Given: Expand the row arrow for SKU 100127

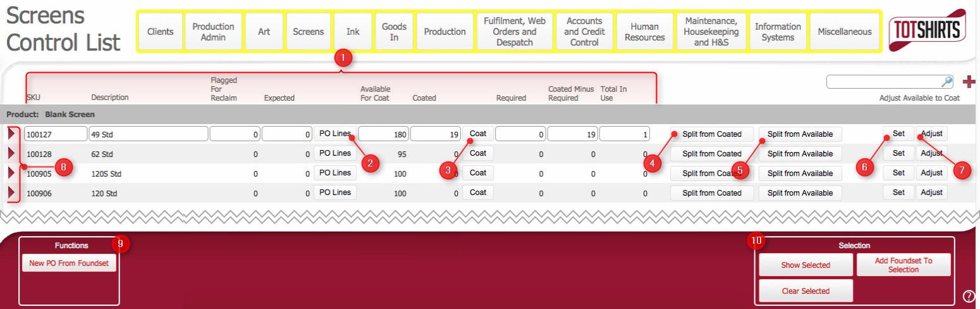Looking at the screenshot, I should pos(13,134).
